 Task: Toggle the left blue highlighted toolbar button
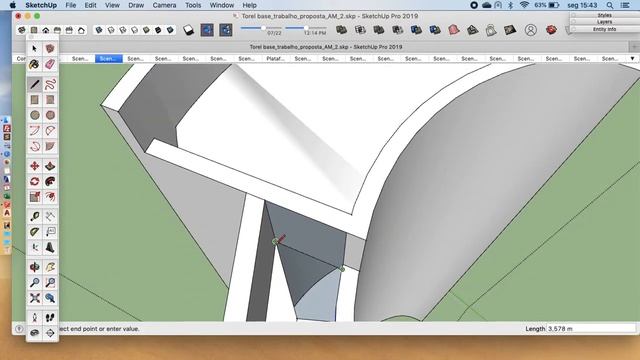click(207, 30)
